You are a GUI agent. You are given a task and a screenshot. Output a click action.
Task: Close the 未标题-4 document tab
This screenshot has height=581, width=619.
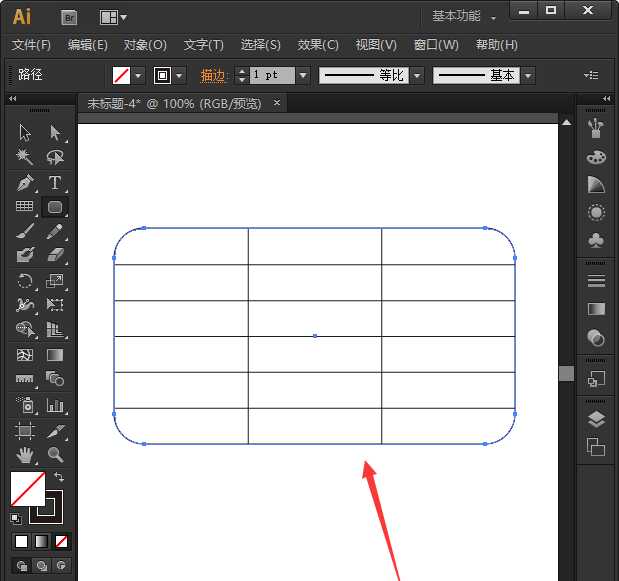coord(276,103)
